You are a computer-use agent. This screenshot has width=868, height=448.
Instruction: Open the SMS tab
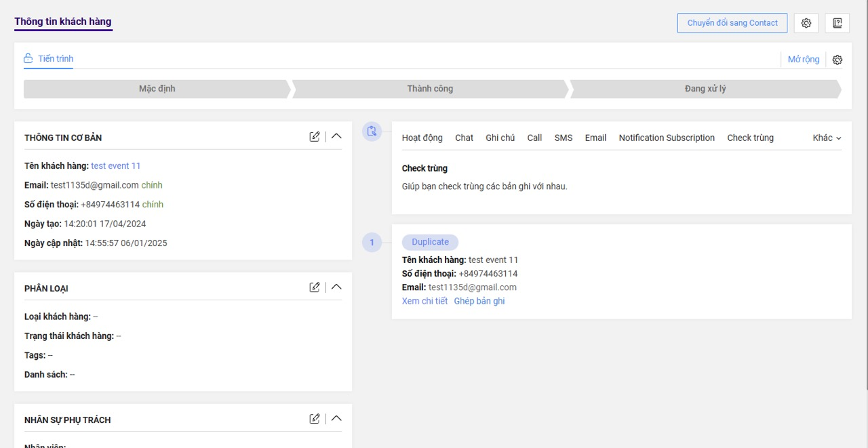pyautogui.click(x=564, y=138)
